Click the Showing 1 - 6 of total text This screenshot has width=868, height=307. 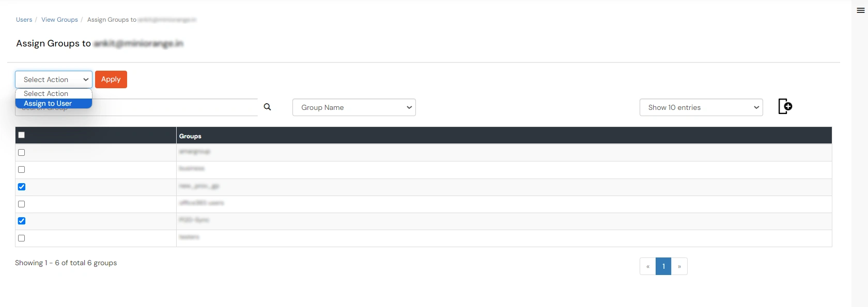[x=66, y=263]
